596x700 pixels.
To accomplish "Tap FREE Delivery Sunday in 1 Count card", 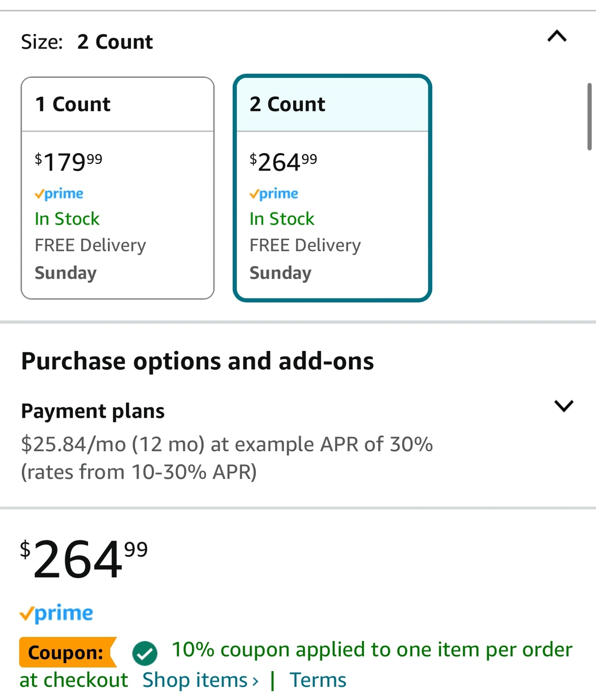I will point(90,259).
